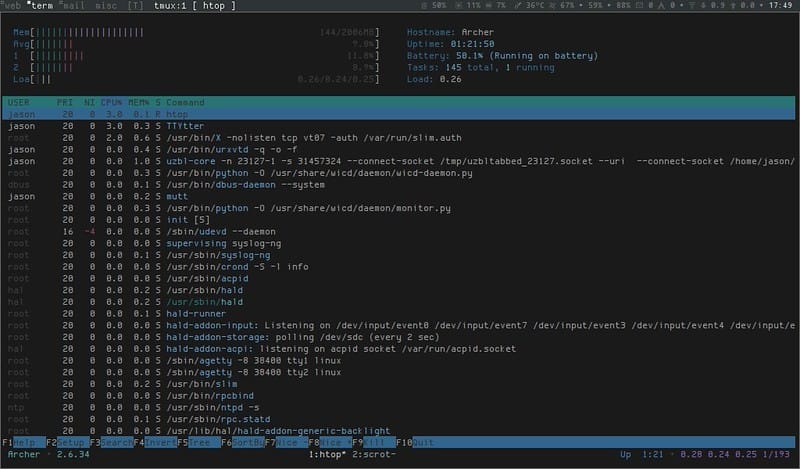
Task: Select the wicd monitor.py python process
Action: coord(398,208)
